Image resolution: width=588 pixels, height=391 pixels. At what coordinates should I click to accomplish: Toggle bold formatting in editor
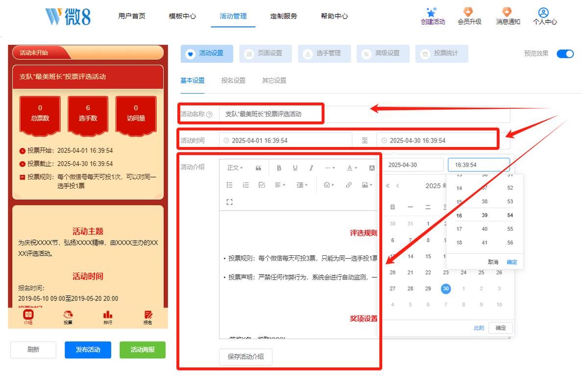pyautogui.click(x=279, y=168)
